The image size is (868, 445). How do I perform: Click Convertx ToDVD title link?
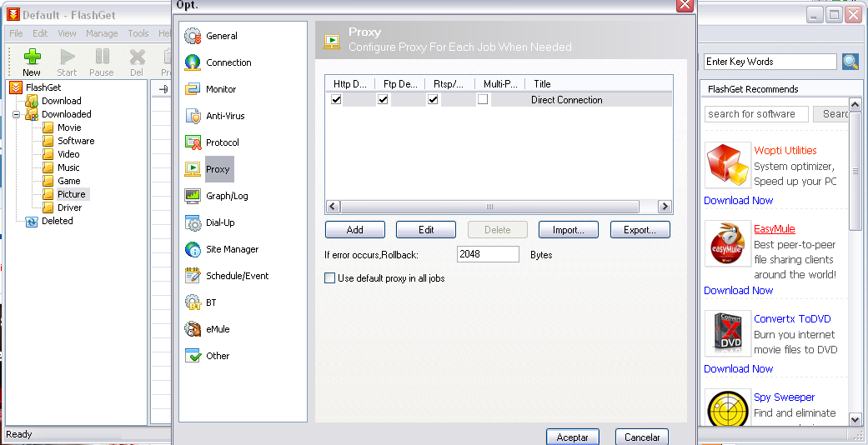(x=792, y=319)
